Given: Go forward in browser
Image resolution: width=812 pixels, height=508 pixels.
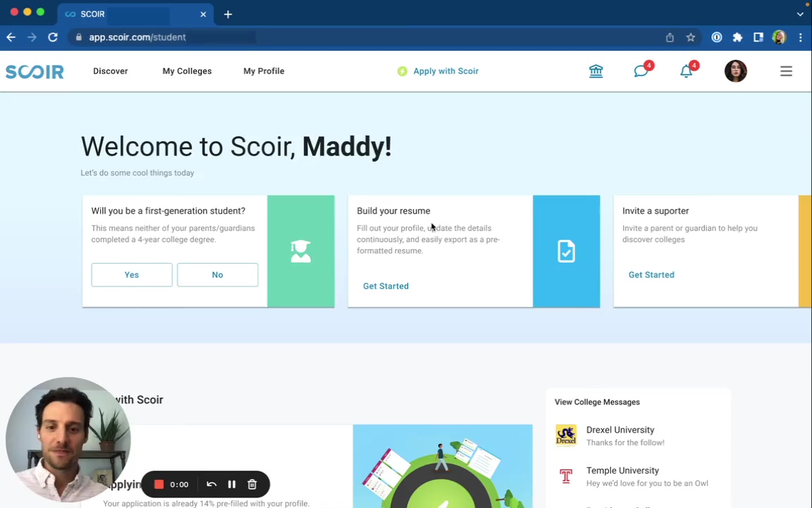Looking at the screenshot, I should click(32, 37).
